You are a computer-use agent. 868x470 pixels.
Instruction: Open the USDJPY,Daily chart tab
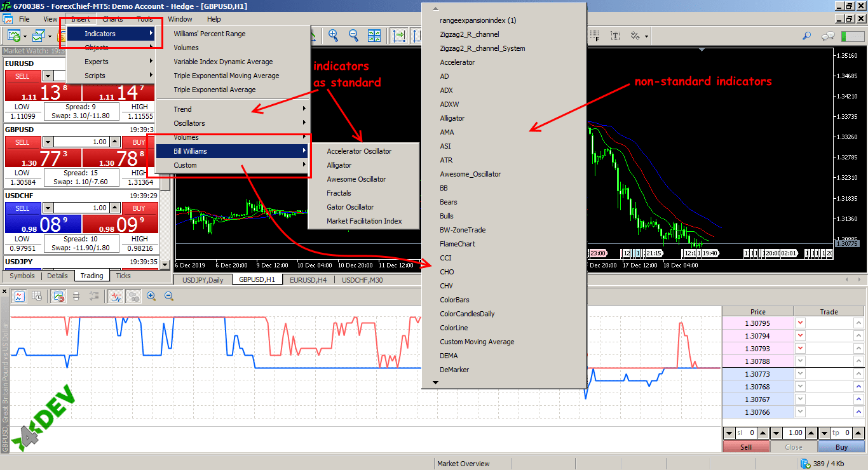203,279
